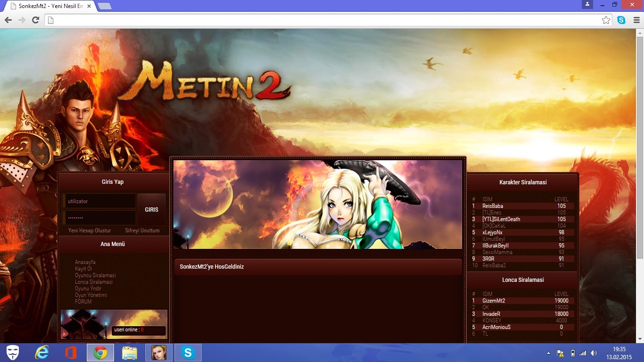Click the useri online counter
The height and width of the screenshot is (362, 644).
click(139, 330)
